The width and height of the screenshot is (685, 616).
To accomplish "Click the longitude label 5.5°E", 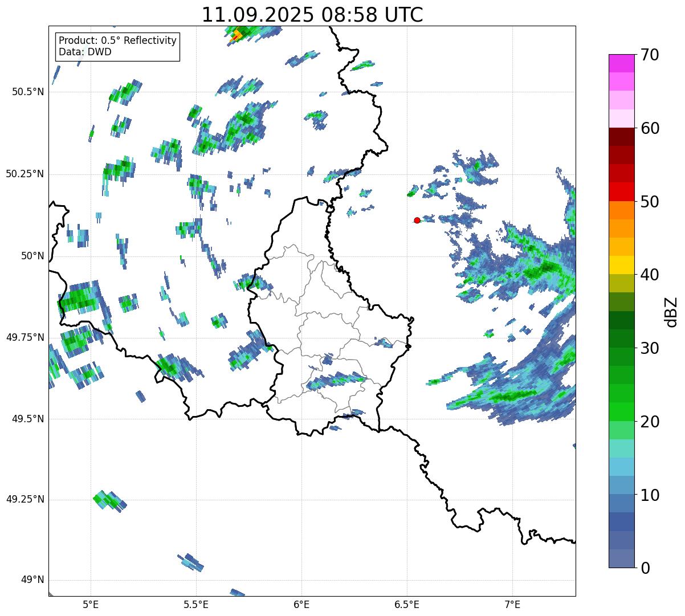I will pyautogui.click(x=196, y=604).
